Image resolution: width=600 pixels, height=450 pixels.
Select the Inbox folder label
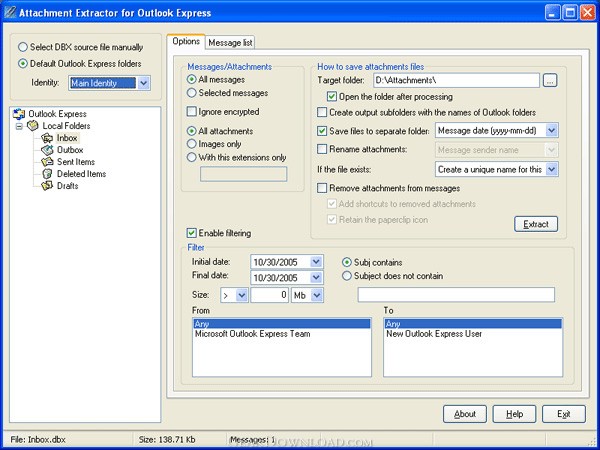[x=67, y=138]
